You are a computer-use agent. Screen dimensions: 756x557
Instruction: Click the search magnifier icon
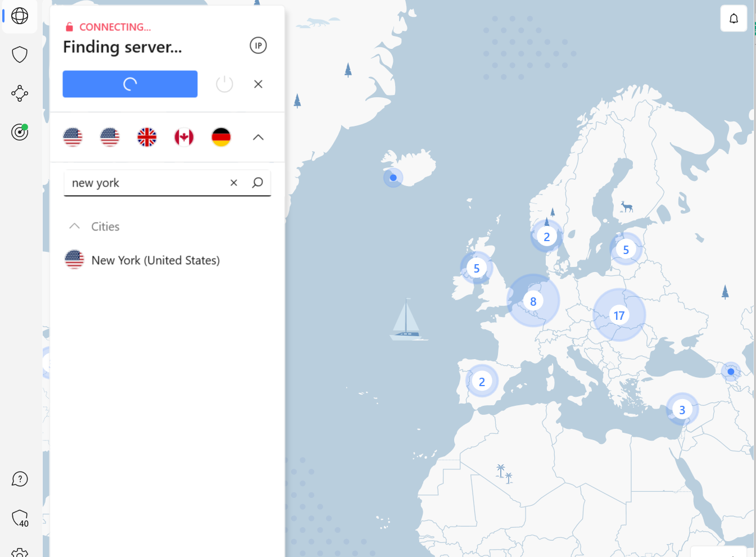(257, 183)
